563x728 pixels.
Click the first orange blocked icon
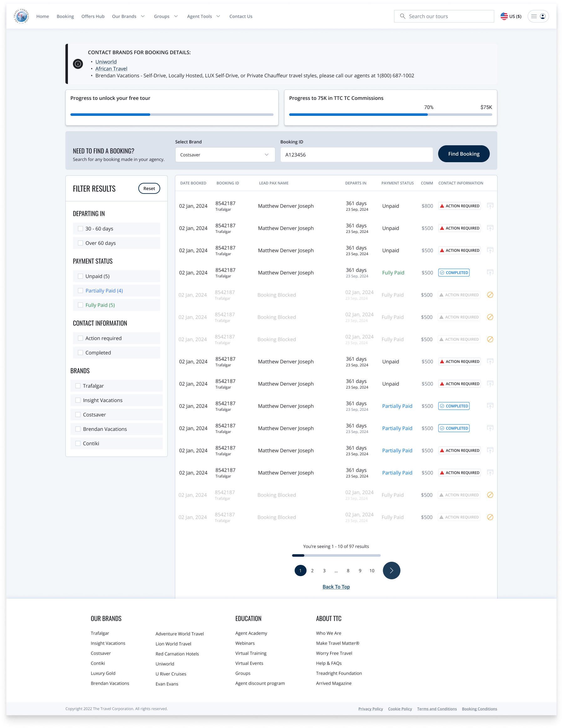click(490, 295)
